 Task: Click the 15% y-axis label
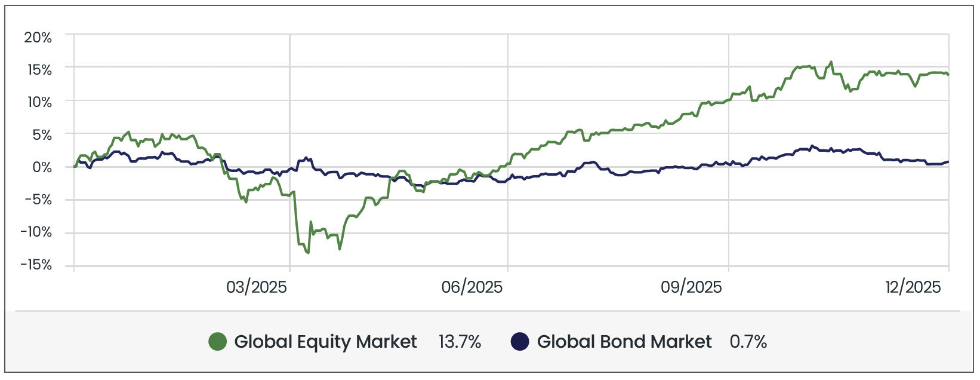38,70
